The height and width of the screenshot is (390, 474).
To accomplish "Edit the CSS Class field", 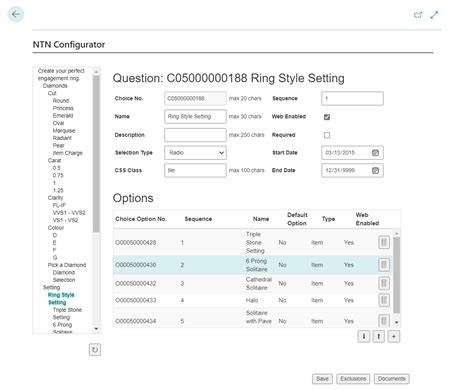I will click(x=195, y=170).
